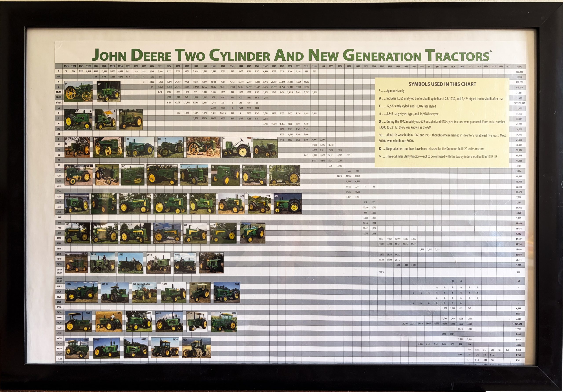This screenshot has width=563, height=392.
Task: Click the Model 2020 tractor photo
Action: pyautogui.click(x=227, y=292)
